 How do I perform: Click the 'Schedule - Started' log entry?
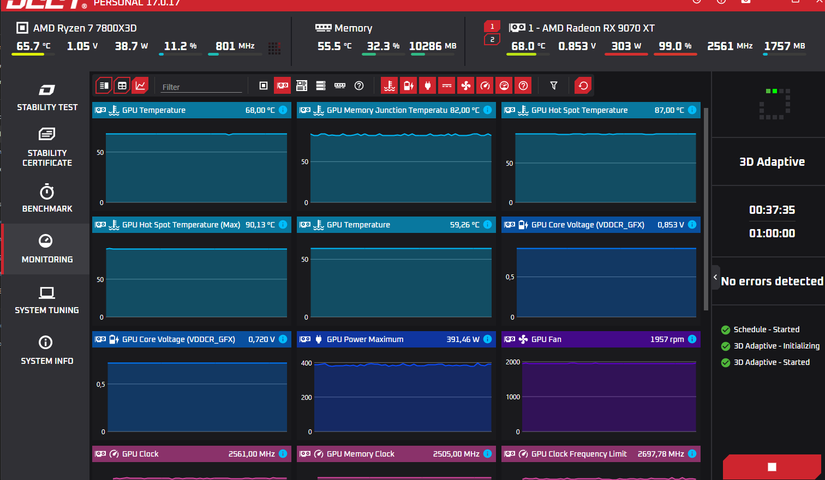767,329
